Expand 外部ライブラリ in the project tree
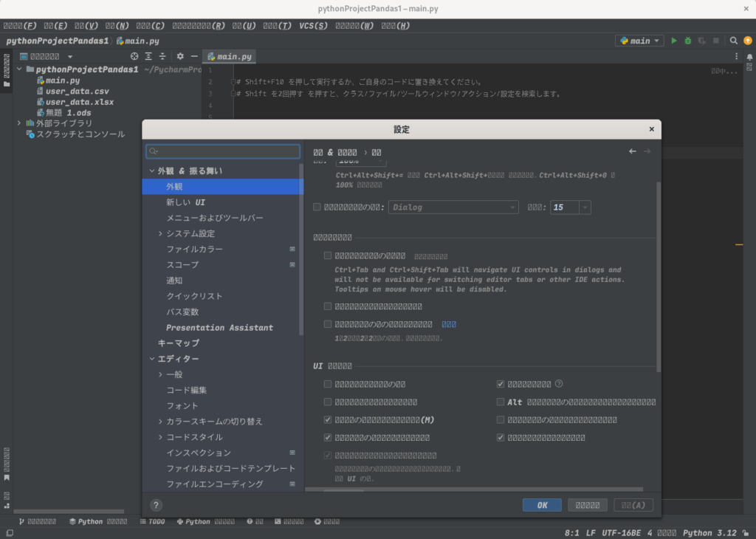The image size is (756, 539). (x=19, y=123)
